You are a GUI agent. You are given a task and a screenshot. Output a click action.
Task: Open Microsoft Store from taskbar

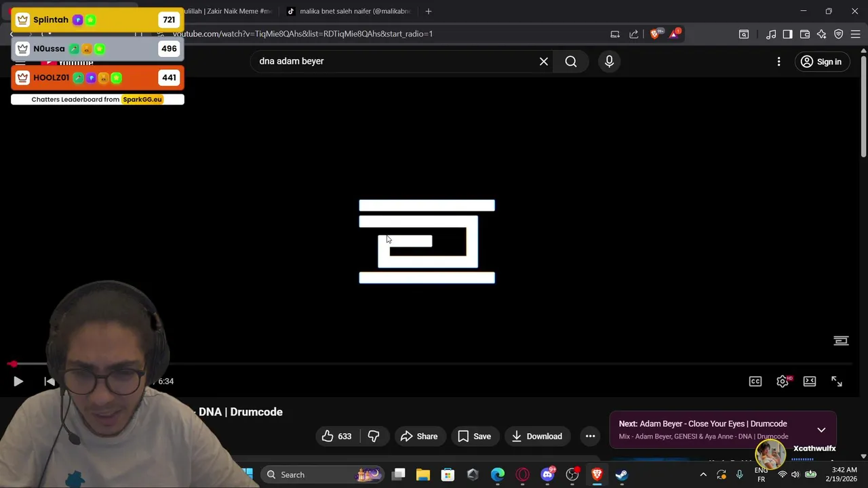[x=448, y=474]
